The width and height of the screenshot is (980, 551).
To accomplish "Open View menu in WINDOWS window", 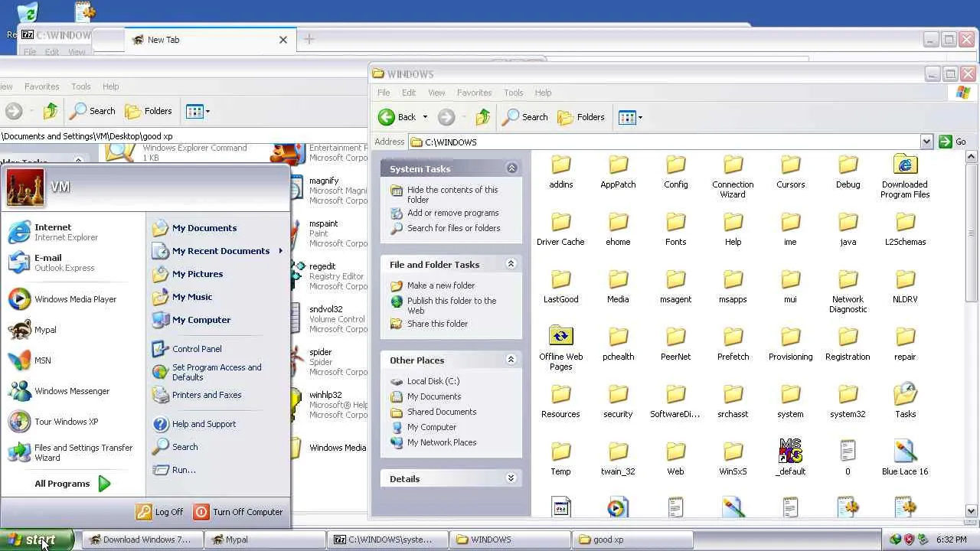I will tap(436, 93).
